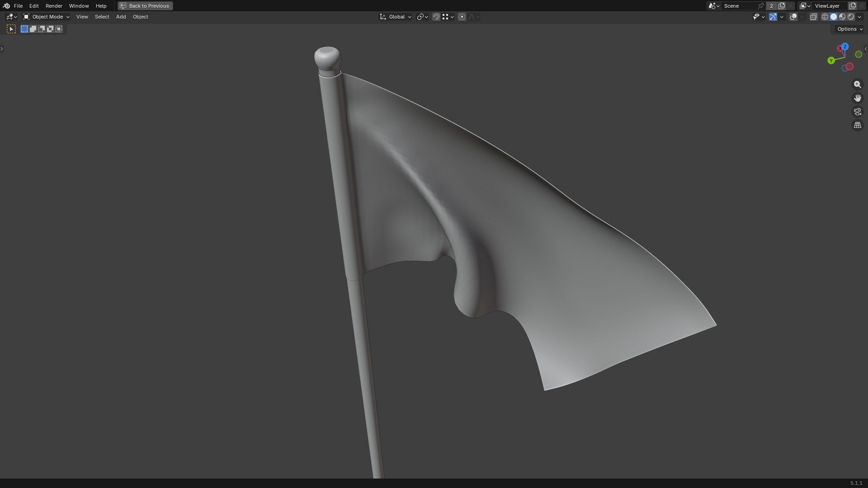Choose Subtract Existing Selection mode

click(x=42, y=29)
